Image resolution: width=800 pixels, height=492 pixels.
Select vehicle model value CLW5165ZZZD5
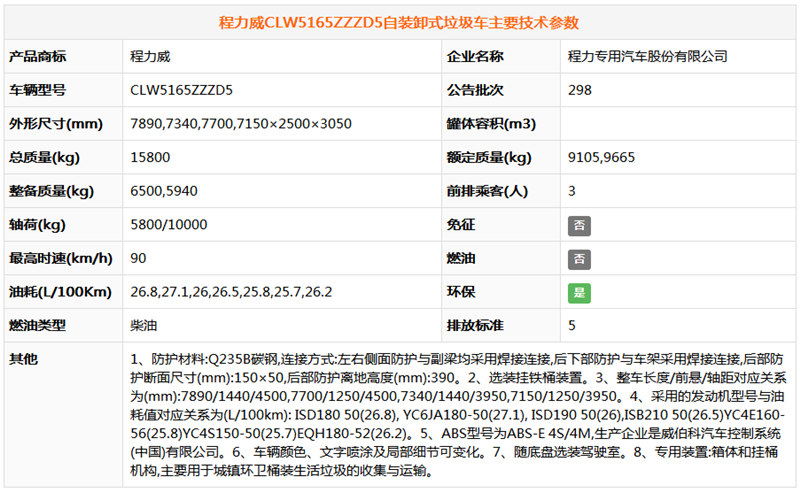[x=181, y=90]
